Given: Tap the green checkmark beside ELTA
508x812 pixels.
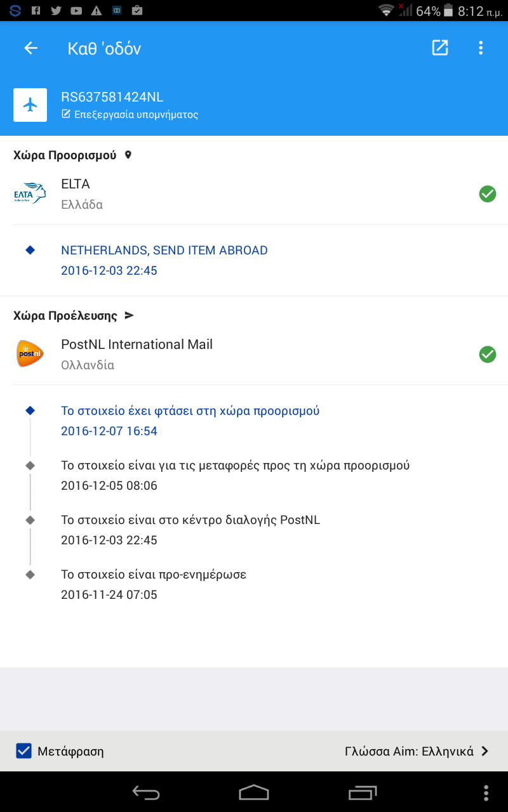Looking at the screenshot, I should [x=488, y=194].
